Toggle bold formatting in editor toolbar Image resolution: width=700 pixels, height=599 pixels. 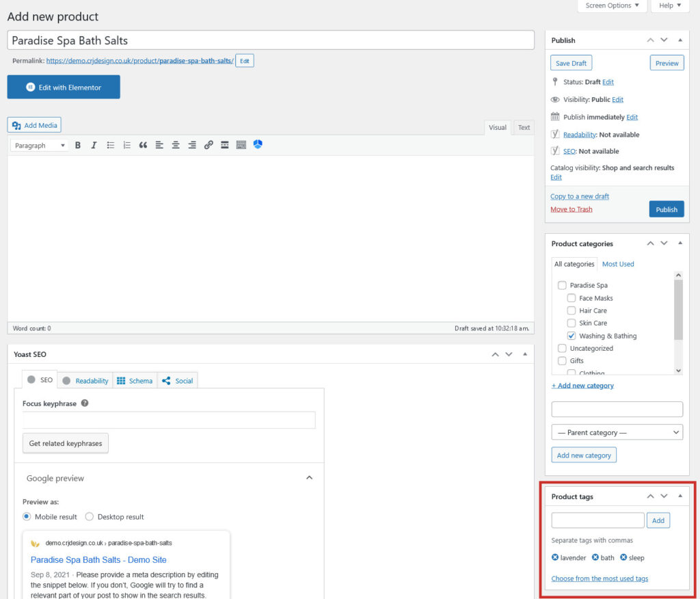pyautogui.click(x=78, y=145)
